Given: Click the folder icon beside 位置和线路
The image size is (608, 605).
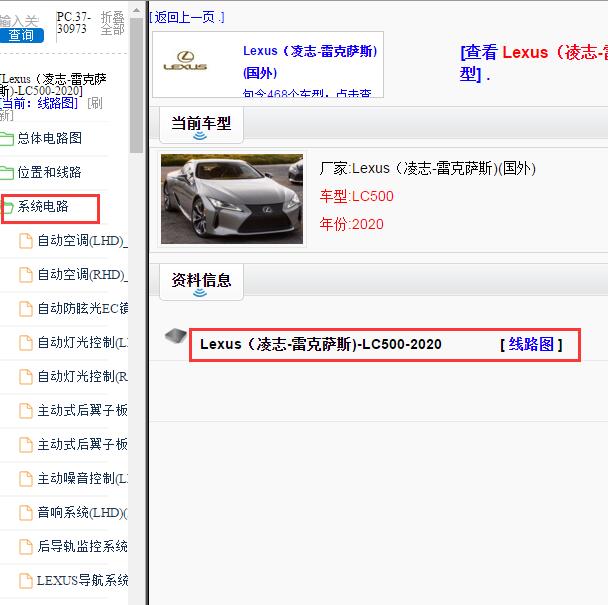Looking at the screenshot, I should (x=7, y=173).
